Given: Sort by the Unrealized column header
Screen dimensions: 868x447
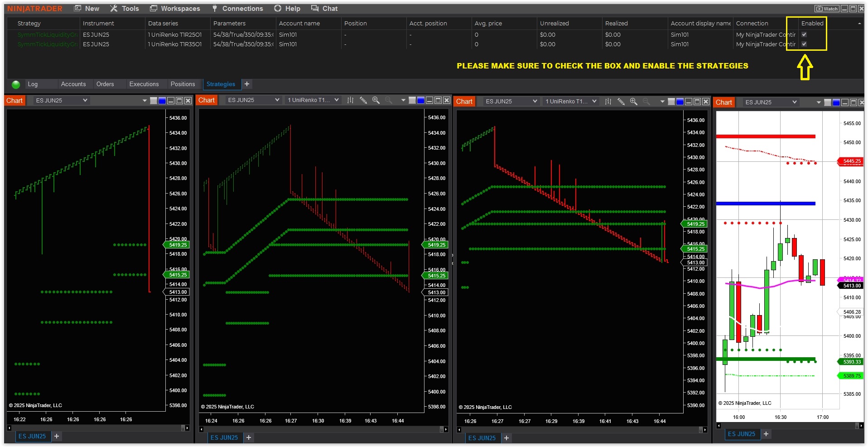Looking at the screenshot, I should pos(554,23).
